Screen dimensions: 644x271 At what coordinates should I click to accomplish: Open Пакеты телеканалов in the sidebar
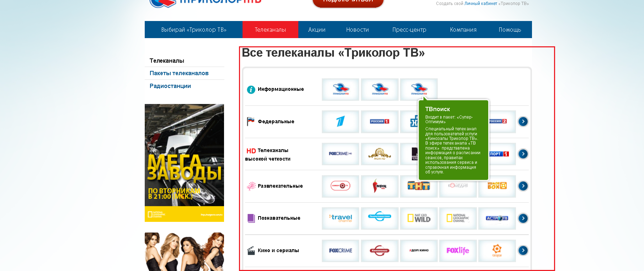coord(179,73)
